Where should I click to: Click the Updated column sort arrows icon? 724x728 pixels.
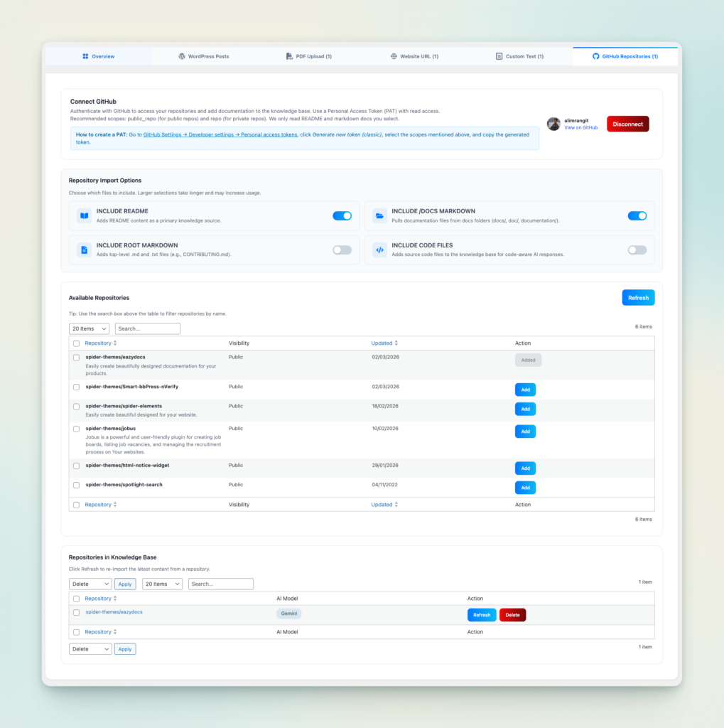click(396, 343)
